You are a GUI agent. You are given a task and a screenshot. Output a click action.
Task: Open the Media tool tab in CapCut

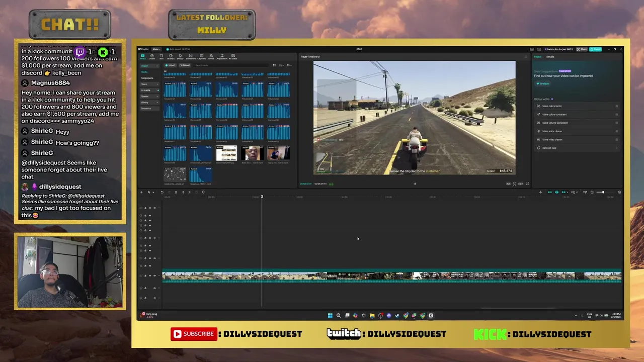[142, 56]
